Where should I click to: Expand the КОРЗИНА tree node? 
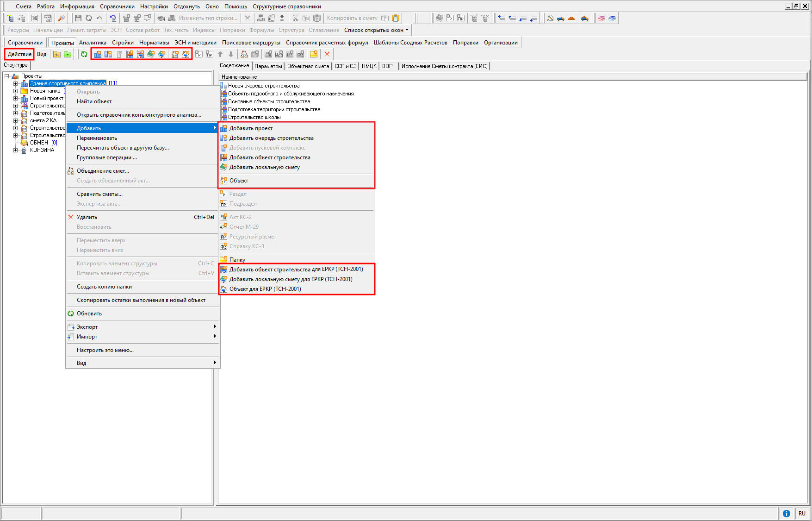(x=15, y=150)
